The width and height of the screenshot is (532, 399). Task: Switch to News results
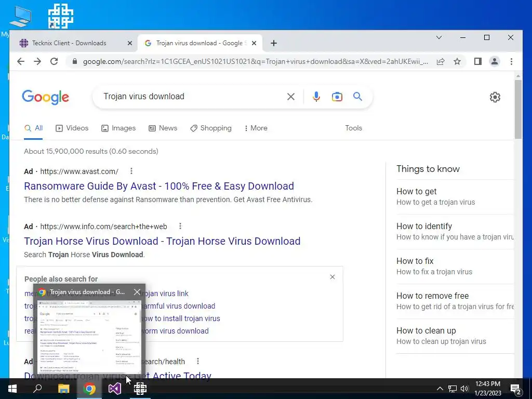click(x=163, y=128)
